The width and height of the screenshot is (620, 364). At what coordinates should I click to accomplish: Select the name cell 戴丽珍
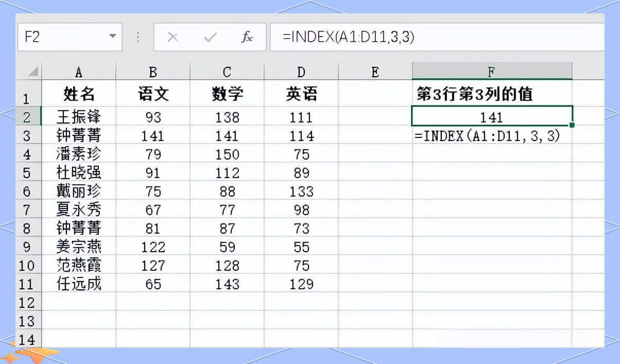point(79,191)
